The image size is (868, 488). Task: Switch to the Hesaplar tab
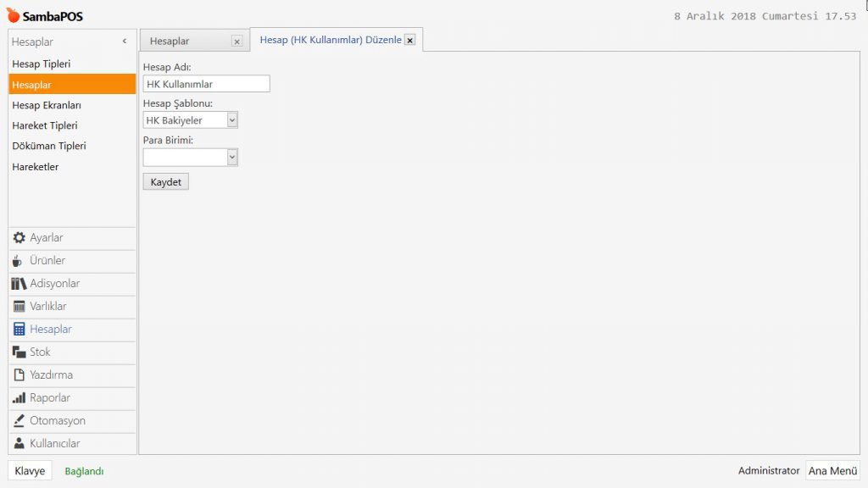170,41
